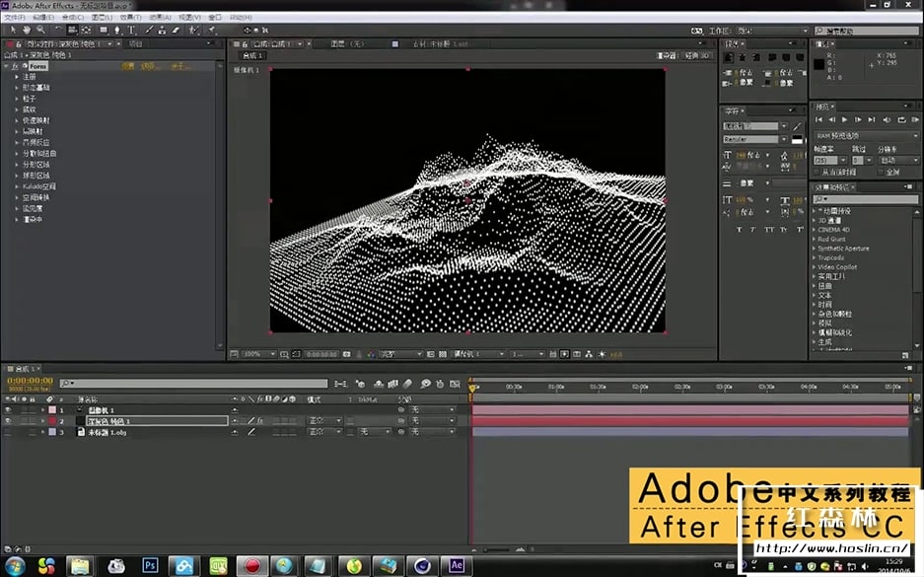Open Cinema 4D from the taskbar
This screenshot has width=924, height=577.
pyautogui.click(x=422, y=564)
